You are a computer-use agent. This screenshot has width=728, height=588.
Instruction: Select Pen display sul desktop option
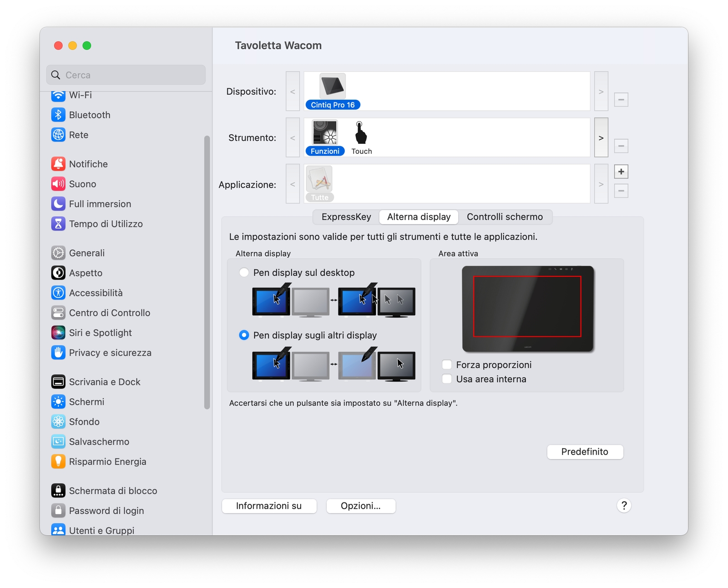(x=244, y=273)
